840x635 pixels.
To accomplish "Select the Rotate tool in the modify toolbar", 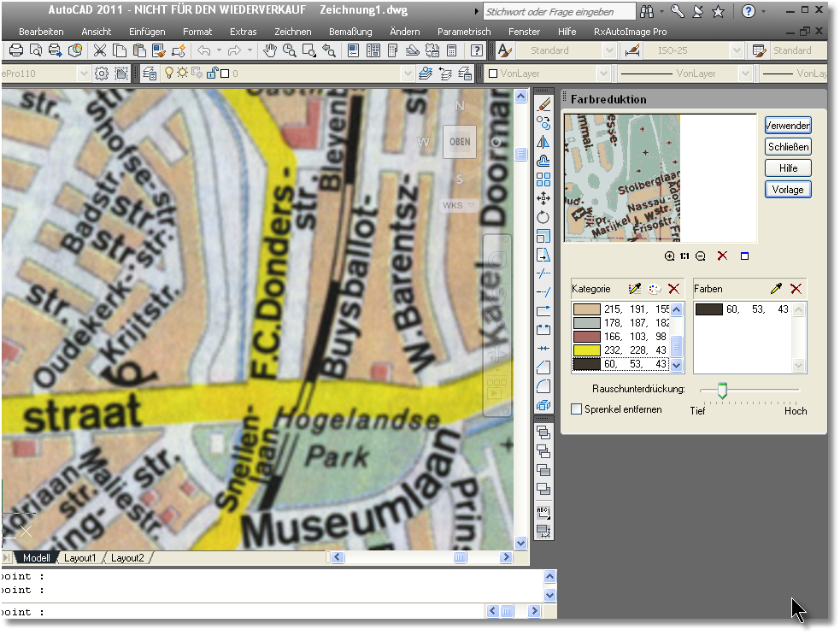I will click(x=543, y=217).
